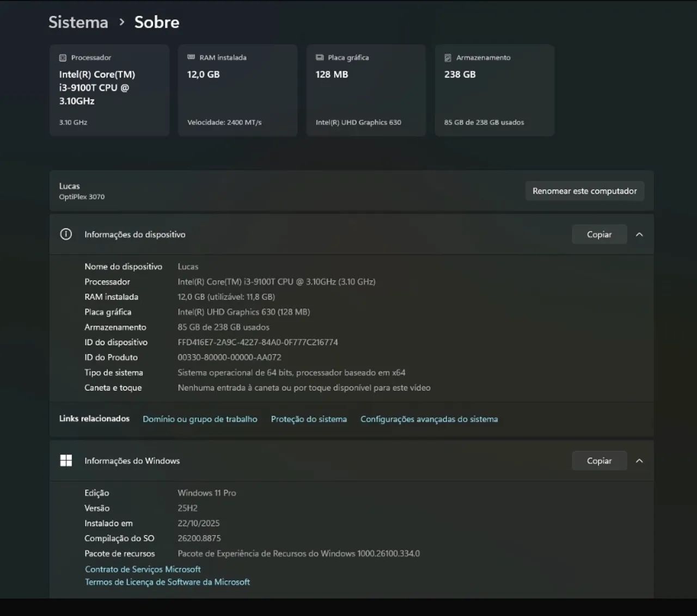Select the Nome do dispositivo value Lucas
This screenshot has width=697, height=616.
[x=188, y=267]
